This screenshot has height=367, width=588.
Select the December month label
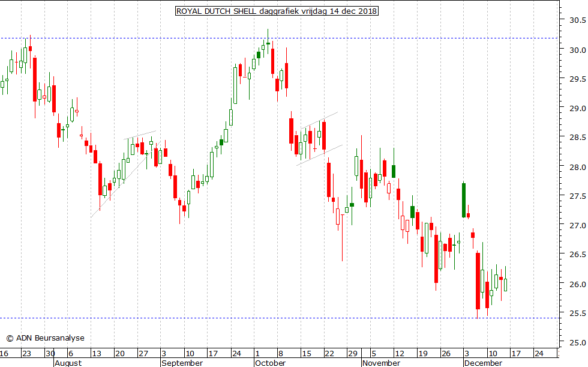[483, 363]
